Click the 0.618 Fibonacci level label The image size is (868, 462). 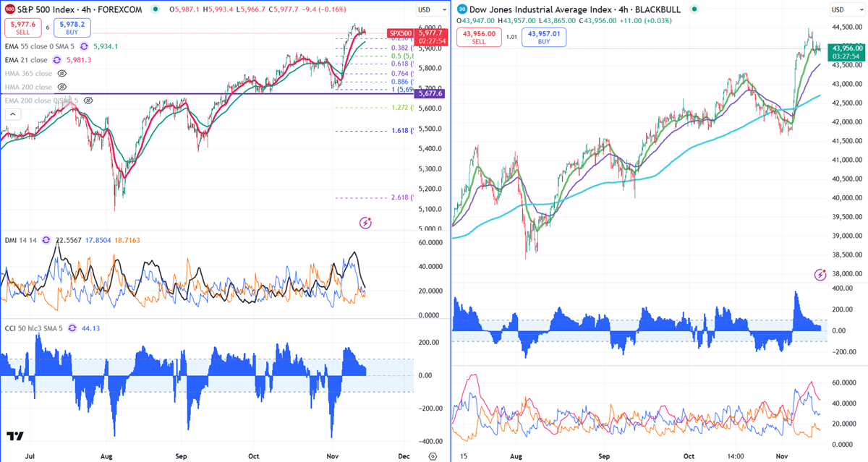402,64
